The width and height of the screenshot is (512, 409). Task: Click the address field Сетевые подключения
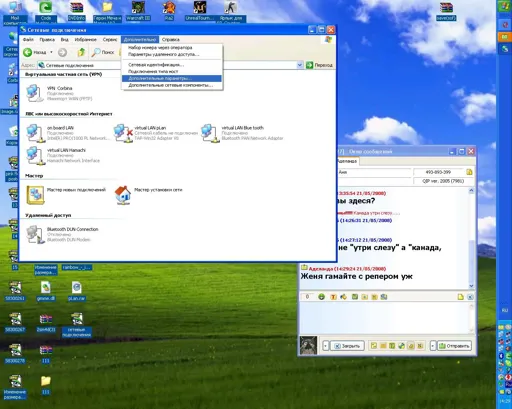pos(167,65)
